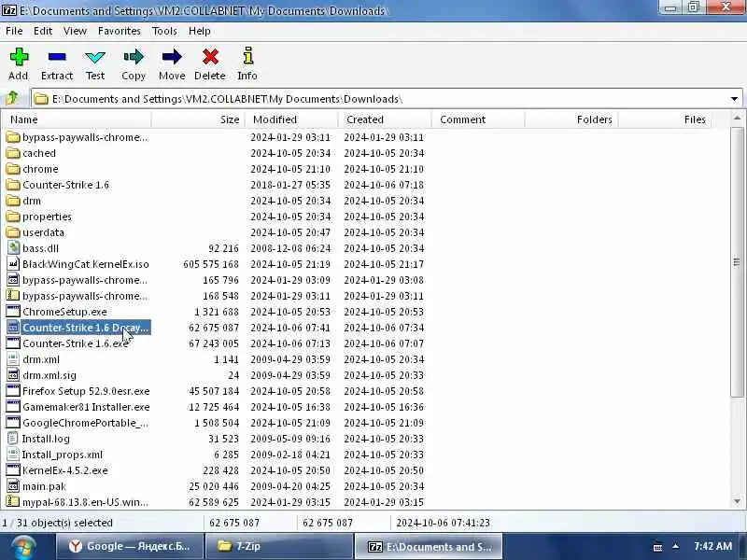Click the Files column header
747x560 pixels.
click(x=665, y=119)
